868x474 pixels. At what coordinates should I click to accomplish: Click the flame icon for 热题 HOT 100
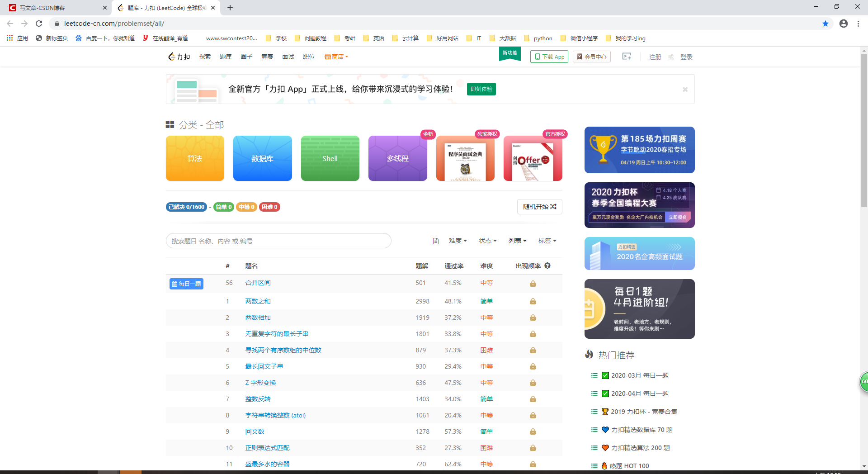pyautogui.click(x=604, y=466)
